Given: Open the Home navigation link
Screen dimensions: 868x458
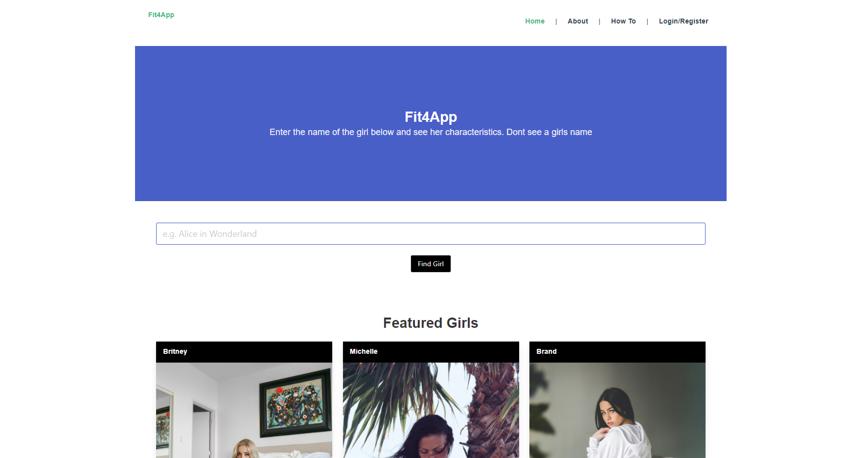Looking at the screenshot, I should (535, 21).
